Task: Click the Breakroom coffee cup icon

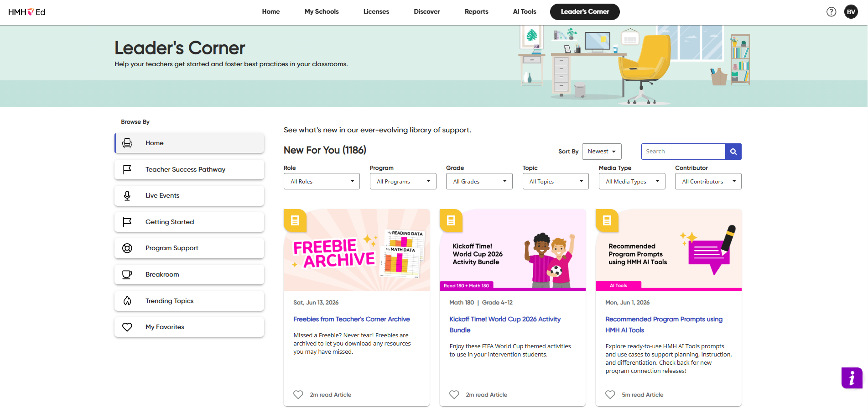Action: (x=127, y=274)
